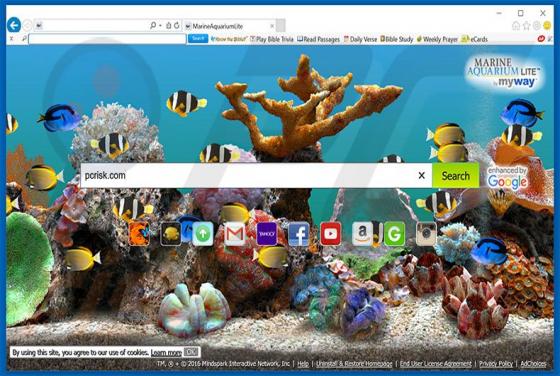The height and width of the screenshot is (376, 560).
Task: Click Learn more in cookie notice
Action: (x=166, y=353)
